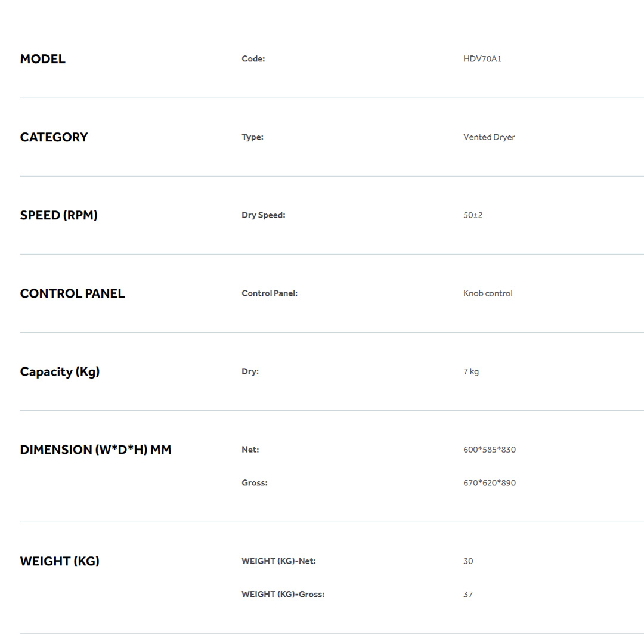The height and width of the screenshot is (644, 644).
Task: Click the Gross dimension label
Action: [x=255, y=483]
